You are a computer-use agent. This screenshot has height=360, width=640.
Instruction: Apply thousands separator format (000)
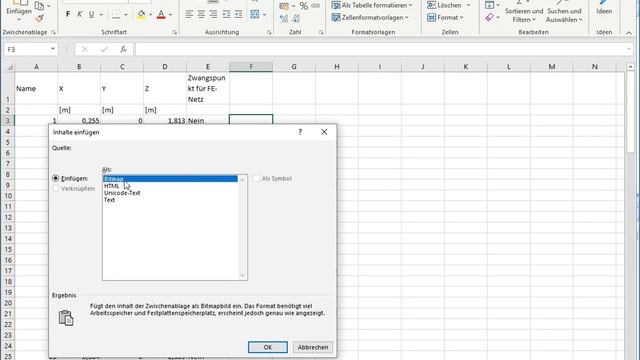[x=316, y=6]
